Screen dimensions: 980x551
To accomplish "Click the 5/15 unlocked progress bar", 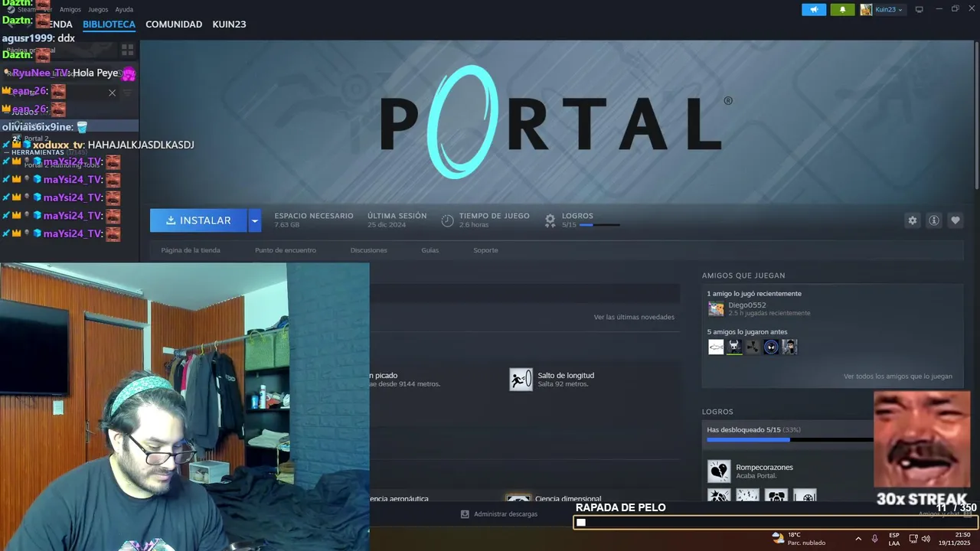I will 790,440.
